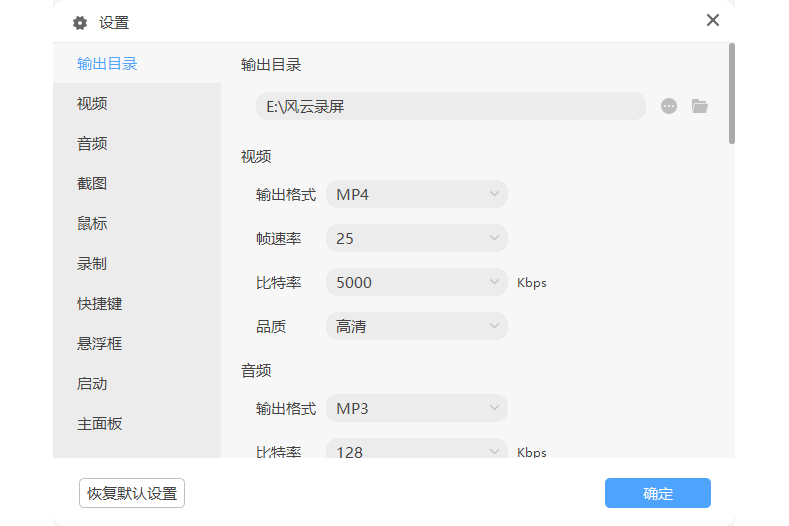Open the 品质 dropdown showing 高清
The width and height of the screenshot is (789, 526).
click(x=417, y=326)
